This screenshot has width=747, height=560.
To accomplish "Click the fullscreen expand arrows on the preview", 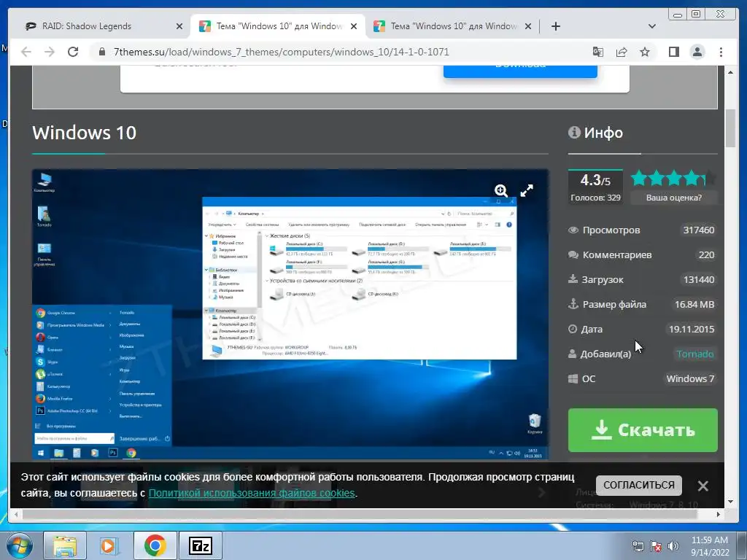I will 527,190.
